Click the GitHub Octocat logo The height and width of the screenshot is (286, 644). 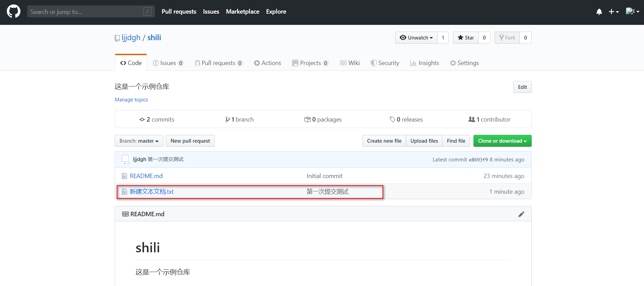point(14,12)
